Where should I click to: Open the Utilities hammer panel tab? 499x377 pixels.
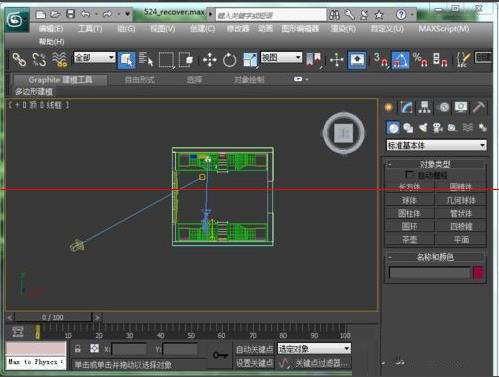[479, 107]
